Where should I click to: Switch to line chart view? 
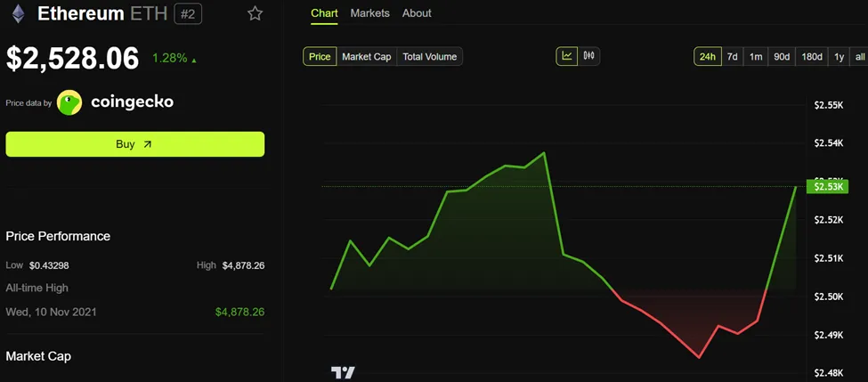(x=567, y=56)
